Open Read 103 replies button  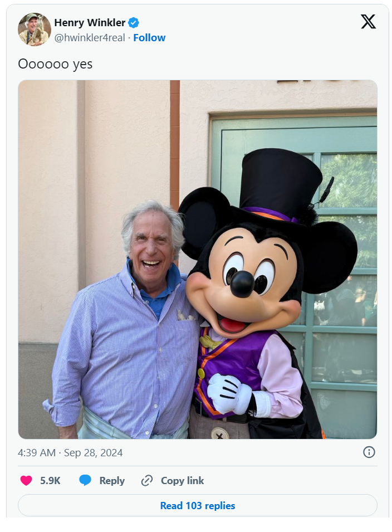tap(197, 505)
